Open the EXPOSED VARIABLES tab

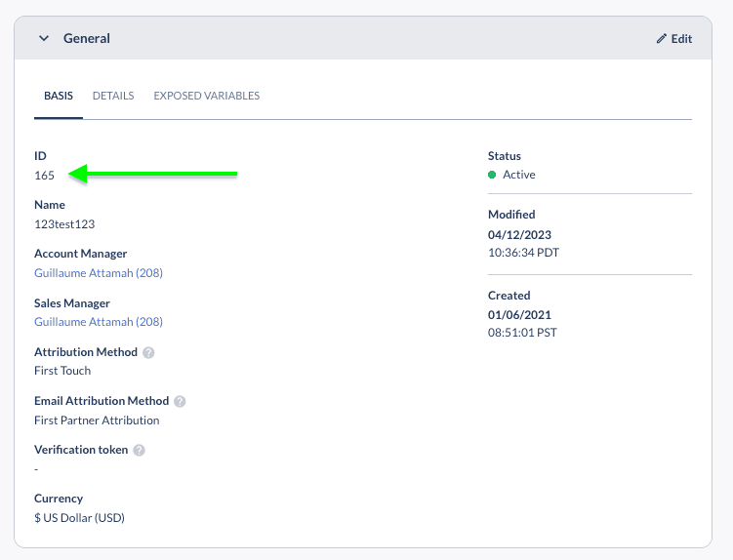point(207,96)
